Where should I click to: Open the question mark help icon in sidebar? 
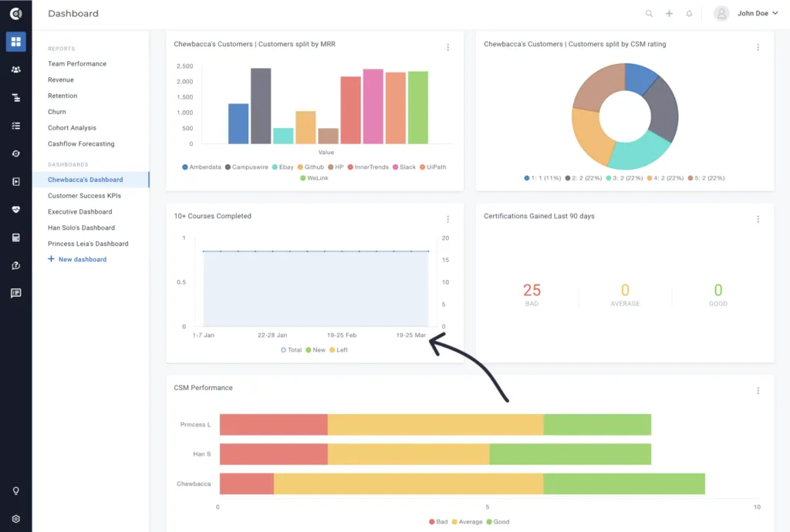pos(15,265)
